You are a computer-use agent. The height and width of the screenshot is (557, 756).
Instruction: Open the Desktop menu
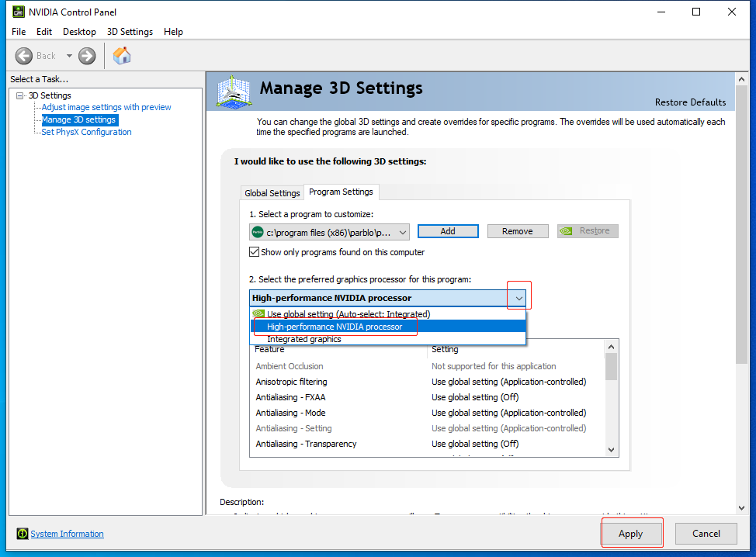79,32
